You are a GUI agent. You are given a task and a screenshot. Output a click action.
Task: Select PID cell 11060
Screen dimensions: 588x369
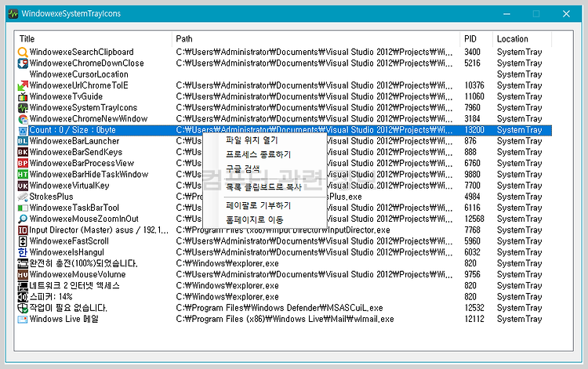coord(474,96)
